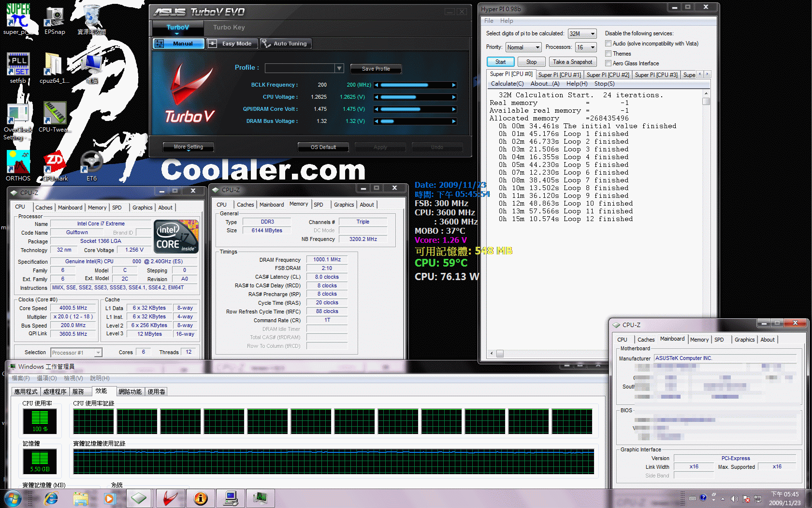Show hidden system tray icons arrow
Image resolution: width=812 pixels, height=508 pixels.
click(723, 498)
